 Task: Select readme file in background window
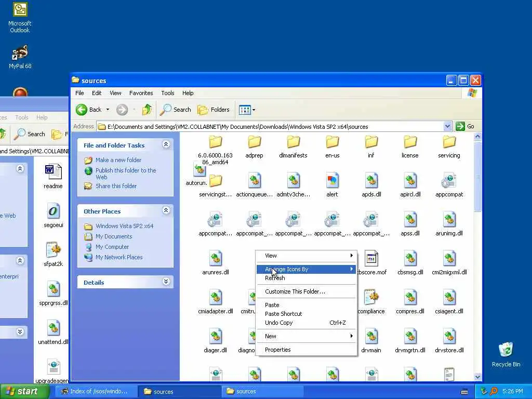54,171
